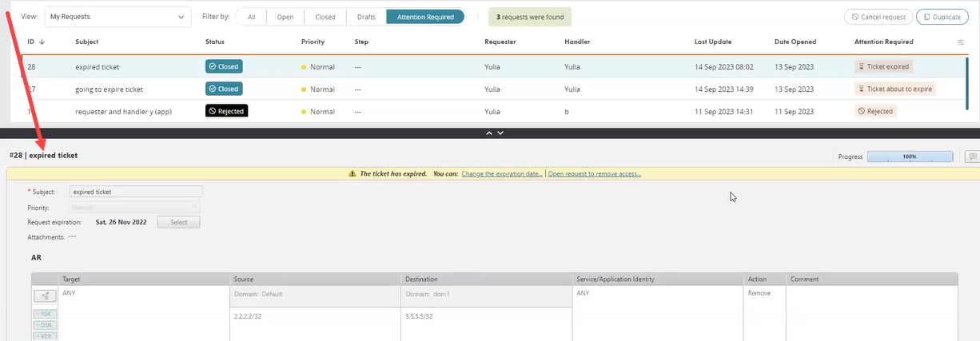Click the Ticket expired attention badge

point(883,67)
